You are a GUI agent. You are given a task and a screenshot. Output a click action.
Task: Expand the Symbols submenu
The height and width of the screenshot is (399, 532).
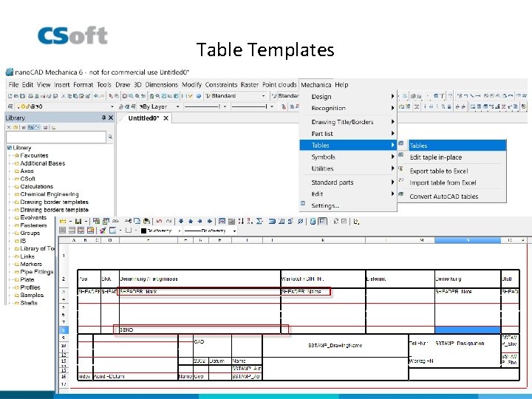click(x=348, y=157)
